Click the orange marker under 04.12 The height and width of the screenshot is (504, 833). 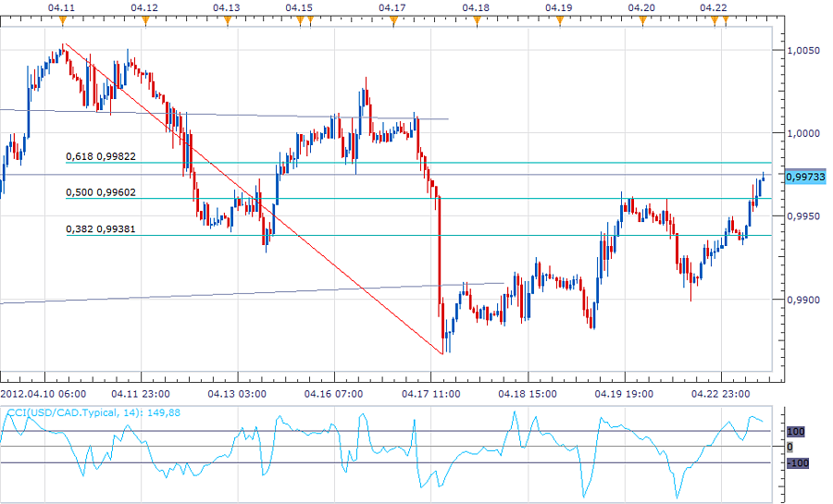[145, 21]
